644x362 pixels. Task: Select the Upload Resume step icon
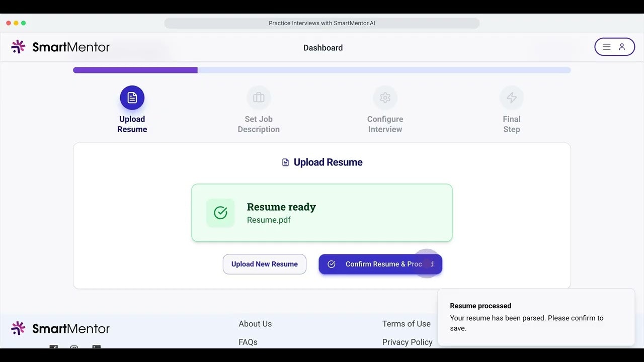click(x=132, y=98)
